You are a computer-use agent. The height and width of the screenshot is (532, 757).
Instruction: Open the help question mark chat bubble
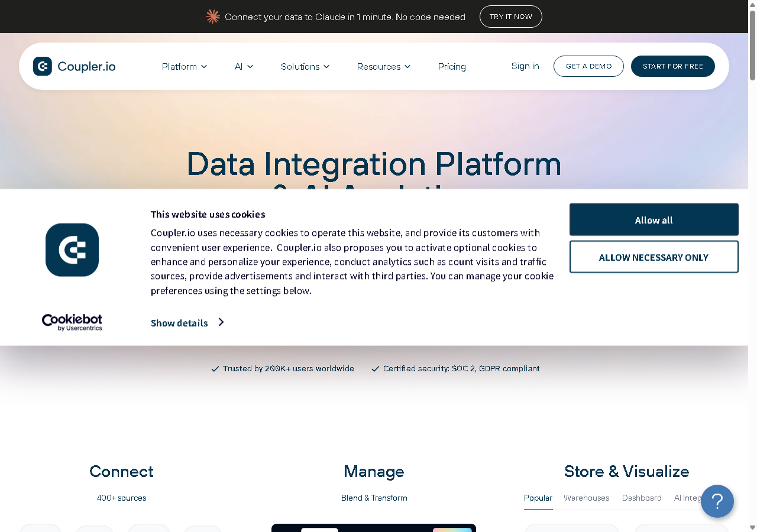click(x=717, y=501)
